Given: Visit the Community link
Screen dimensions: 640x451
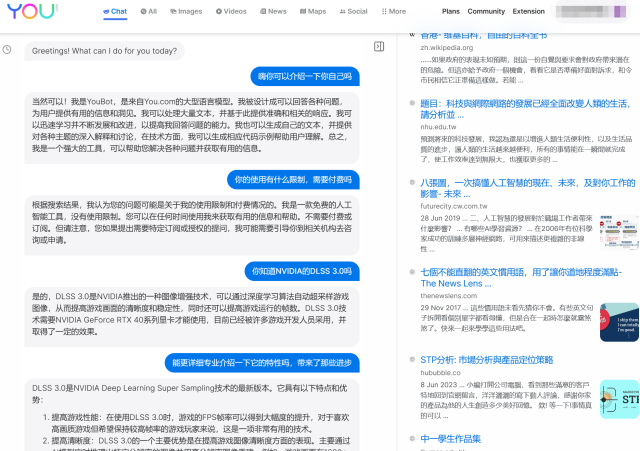Looking at the screenshot, I should click(x=486, y=11).
